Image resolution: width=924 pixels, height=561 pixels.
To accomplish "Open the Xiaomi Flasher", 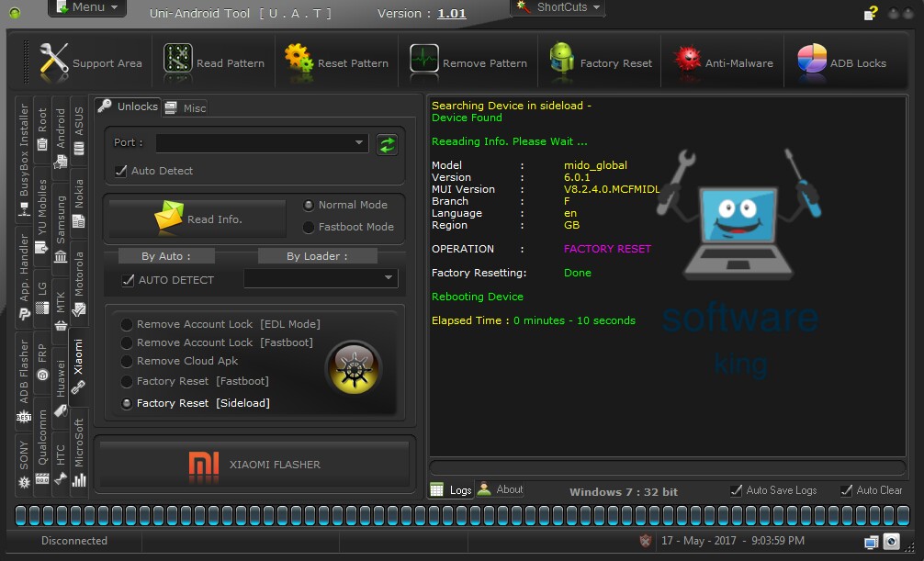I will [x=254, y=465].
